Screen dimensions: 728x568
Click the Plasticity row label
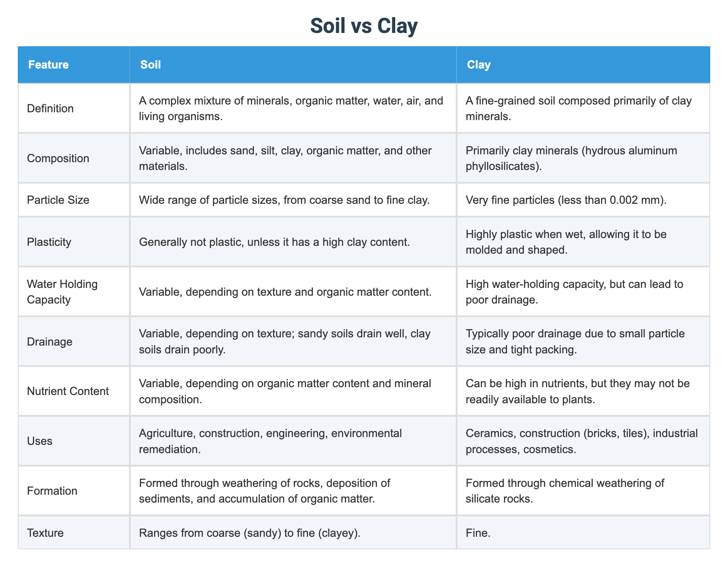click(49, 242)
